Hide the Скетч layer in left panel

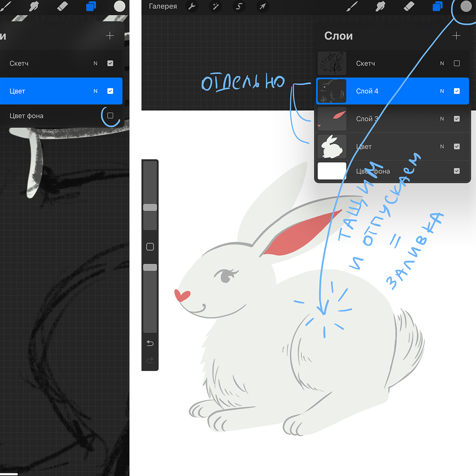110,63
